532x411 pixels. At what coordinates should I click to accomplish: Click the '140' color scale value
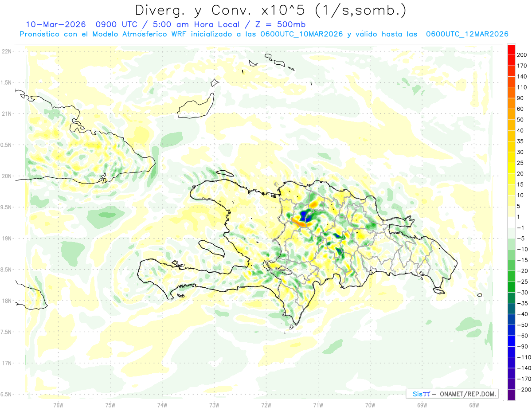pyautogui.click(x=521, y=77)
